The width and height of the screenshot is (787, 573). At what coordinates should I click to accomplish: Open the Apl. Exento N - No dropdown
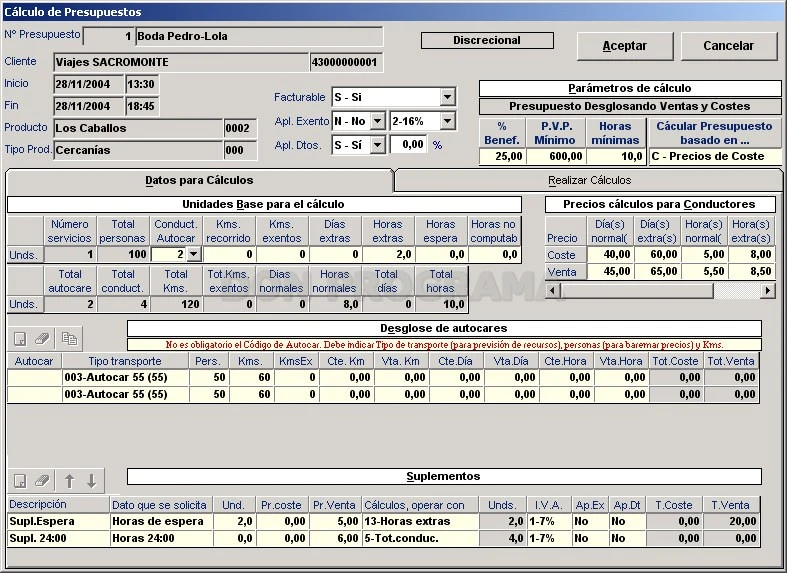click(378, 121)
